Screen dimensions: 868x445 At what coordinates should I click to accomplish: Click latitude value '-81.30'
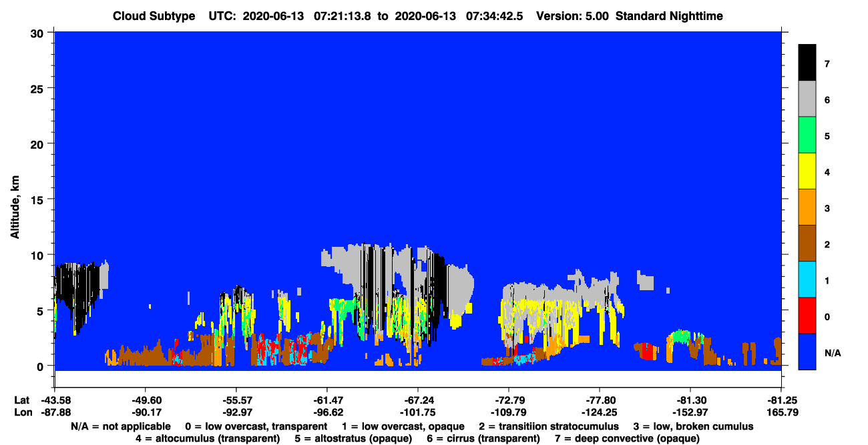[690, 400]
